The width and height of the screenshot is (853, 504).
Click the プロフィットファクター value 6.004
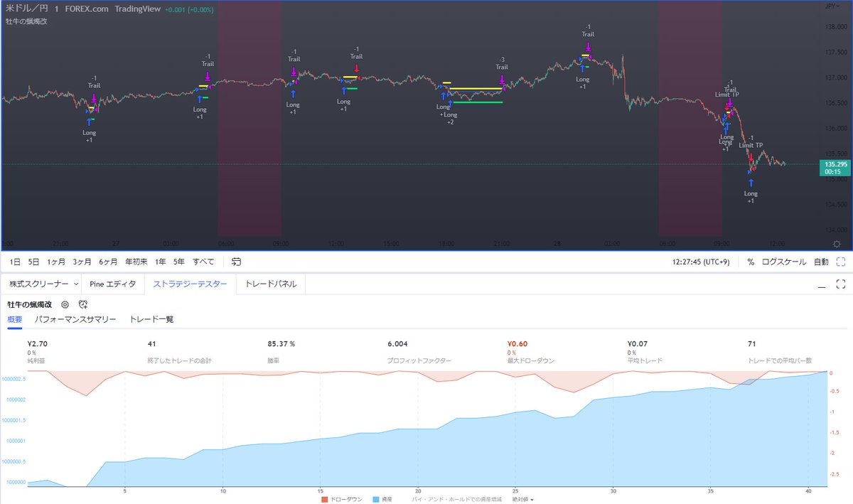(x=397, y=344)
